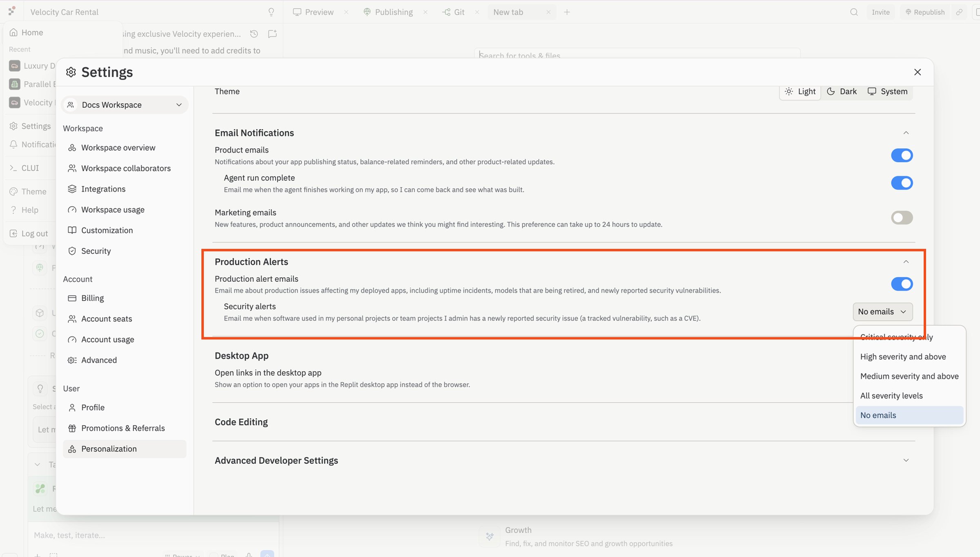The image size is (980, 557).
Task: Select the System theme option
Action: point(888,91)
